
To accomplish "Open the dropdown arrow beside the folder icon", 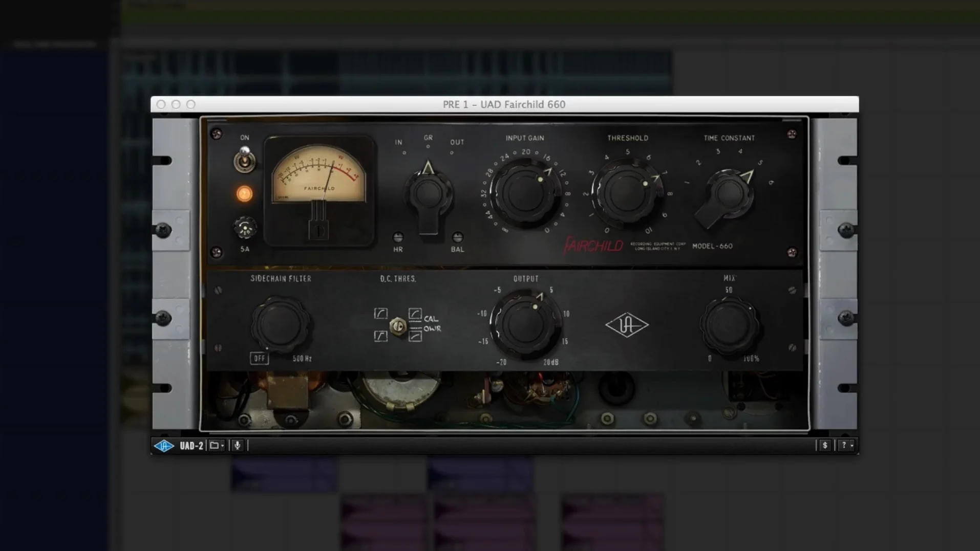I will point(222,445).
